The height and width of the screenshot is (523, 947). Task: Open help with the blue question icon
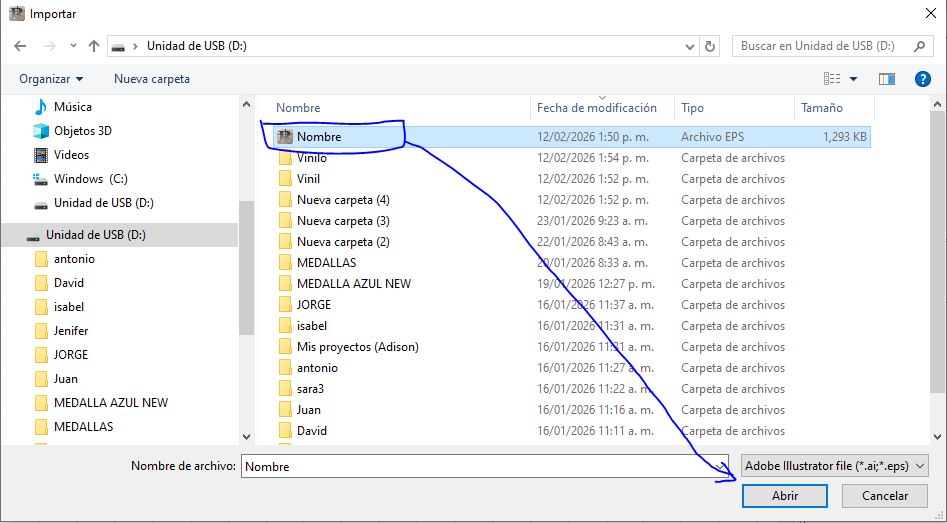(x=922, y=79)
